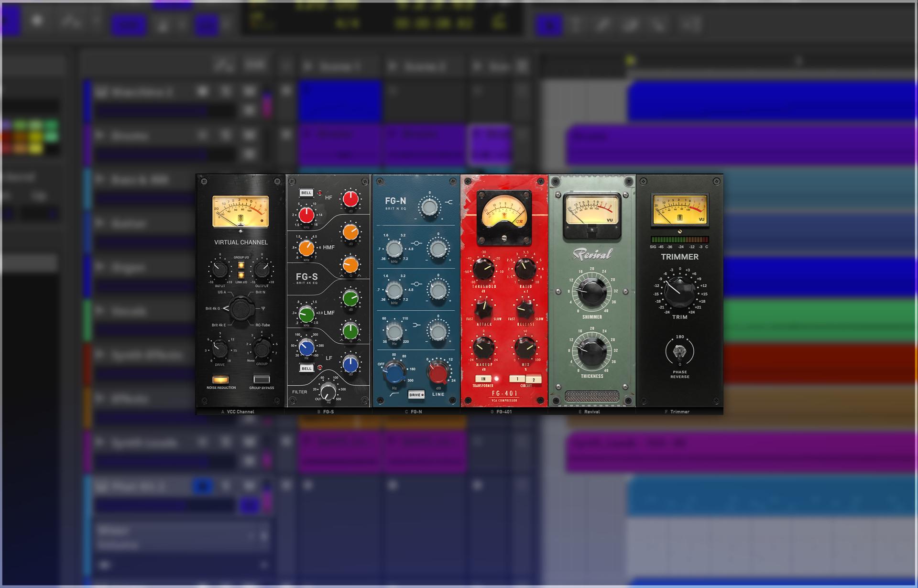This screenshot has width=918, height=588.
Task: Click the Drive knob on Virtual Channel
Action: click(219, 349)
